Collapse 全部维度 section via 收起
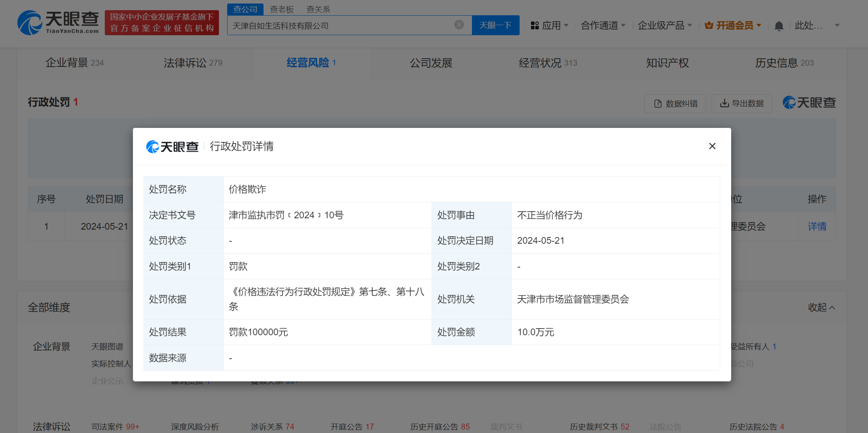 [821, 308]
